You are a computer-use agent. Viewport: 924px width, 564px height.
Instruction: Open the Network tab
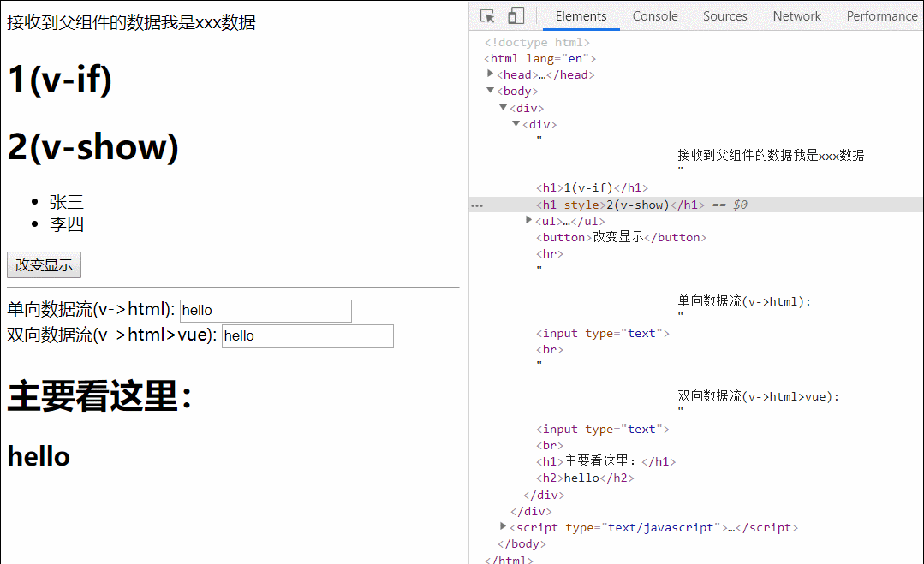pyautogui.click(x=796, y=16)
